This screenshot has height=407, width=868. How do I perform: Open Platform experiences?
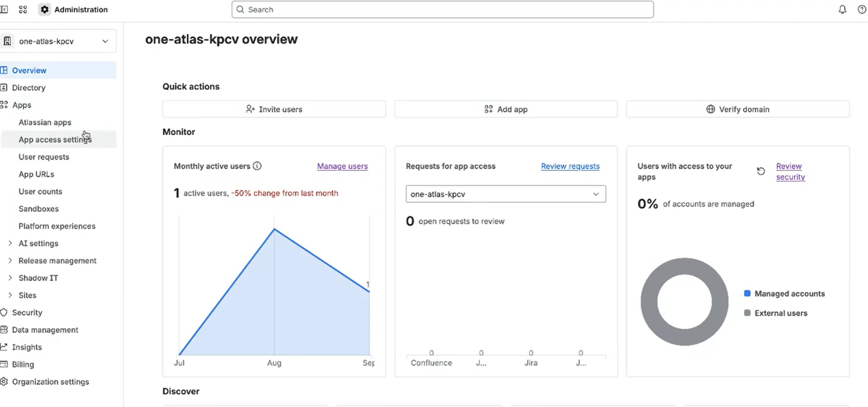[57, 226]
